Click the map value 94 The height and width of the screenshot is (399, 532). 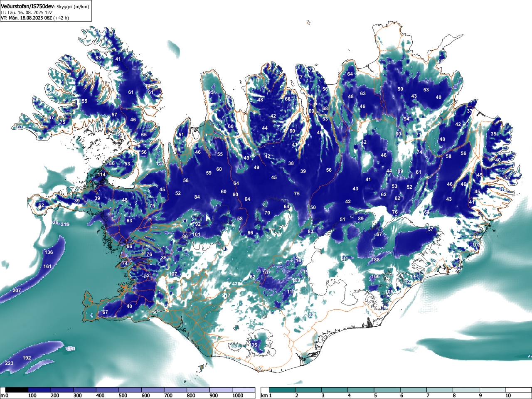(x=406, y=119)
